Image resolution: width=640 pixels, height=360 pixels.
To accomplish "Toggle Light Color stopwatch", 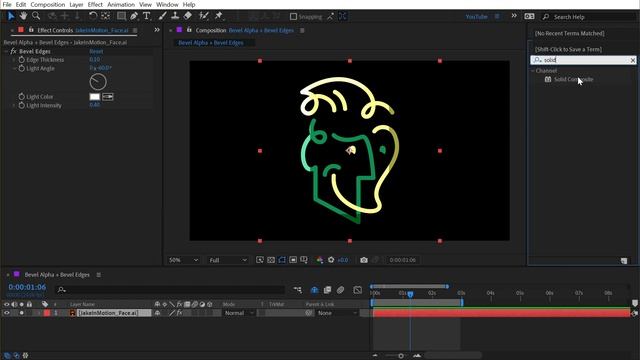I will click(22, 97).
